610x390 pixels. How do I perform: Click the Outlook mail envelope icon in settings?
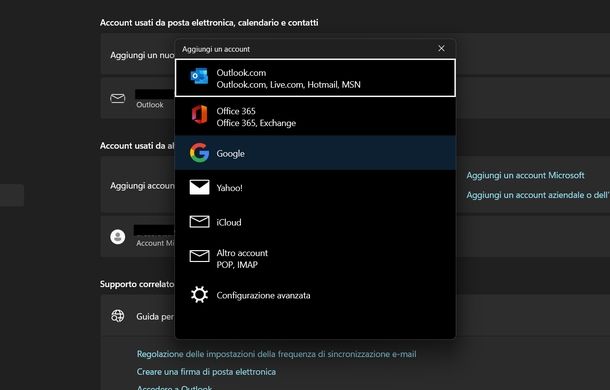117,98
